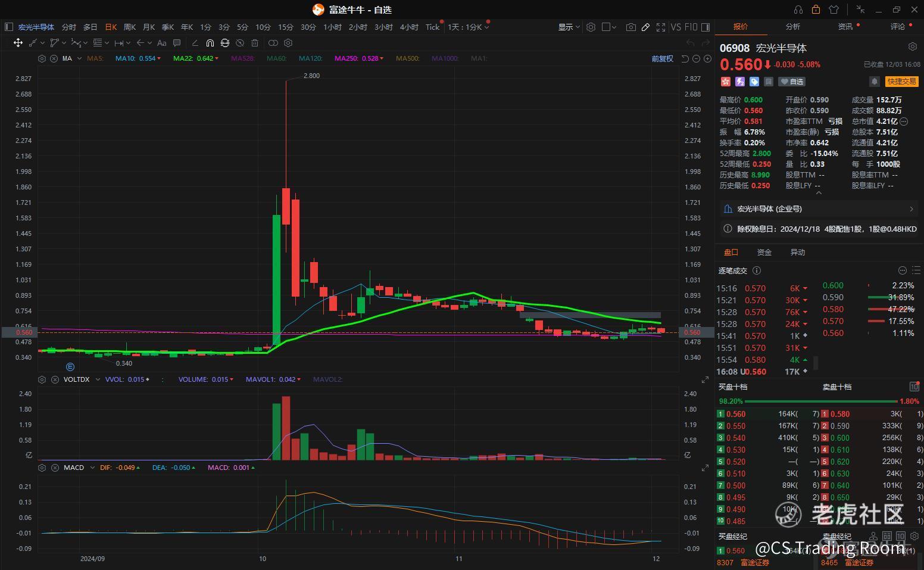The image size is (924, 570).
Task: Toggle MA250 line visibility
Action: tap(359, 58)
